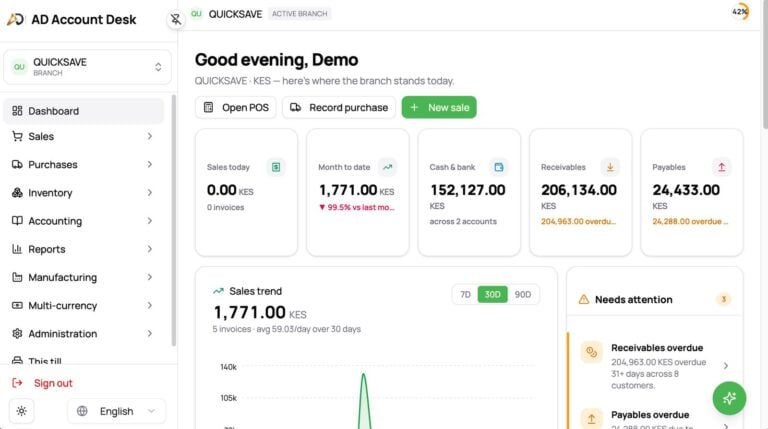
Task: Open the Cash & bank card
Action: tap(469, 192)
